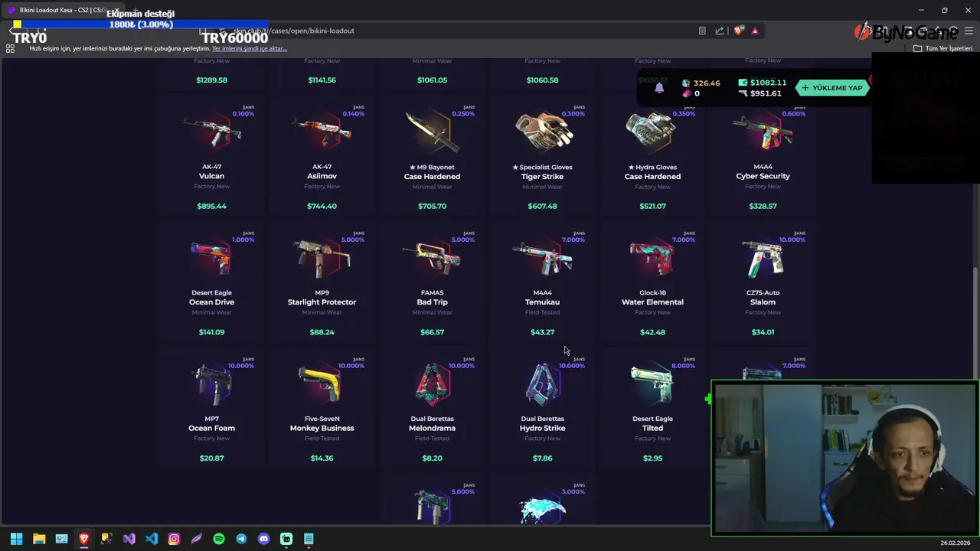980x551 pixels.
Task: Click the share page icon
Action: point(720,31)
